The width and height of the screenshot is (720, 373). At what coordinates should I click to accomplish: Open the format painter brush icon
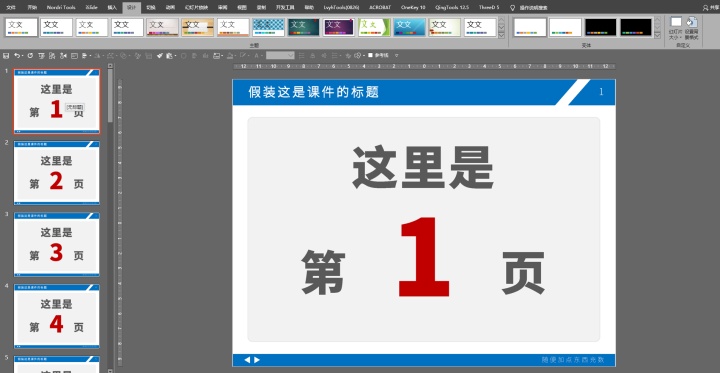coord(160,56)
